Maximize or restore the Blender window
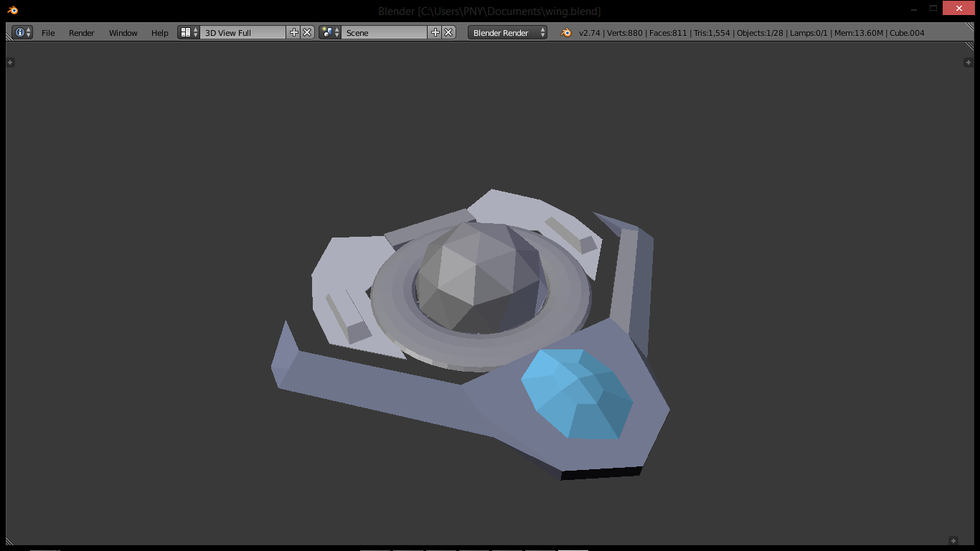980x551 pixels. click(933, 9)
